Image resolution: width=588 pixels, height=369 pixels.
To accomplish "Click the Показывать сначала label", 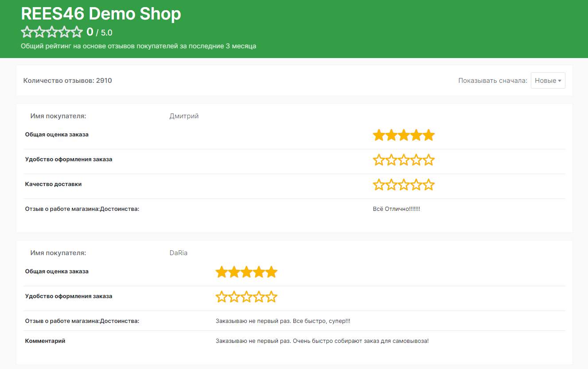I will click(492, 81).
